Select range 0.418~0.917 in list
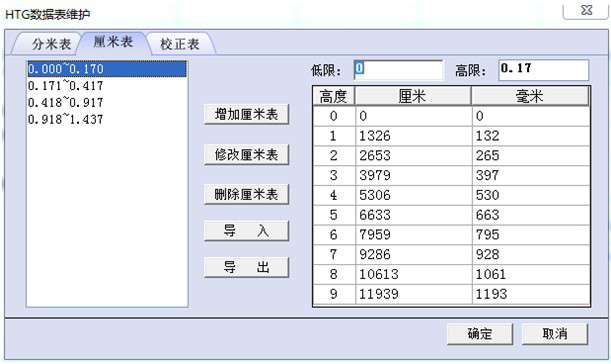This screenshot has height=364, width=611. (107, 102)
